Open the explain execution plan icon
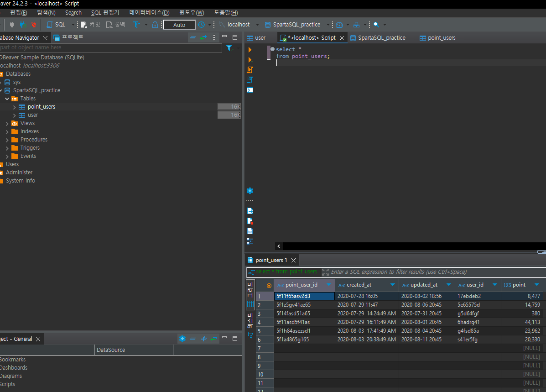This screenshot has height=392, width=546. tap(250, 79)
